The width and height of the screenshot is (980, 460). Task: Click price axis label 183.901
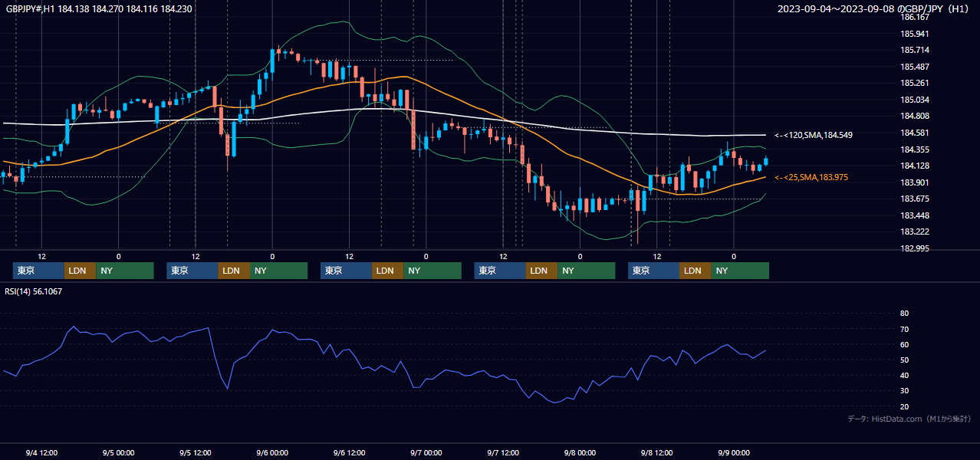click(x=915, y=182)
